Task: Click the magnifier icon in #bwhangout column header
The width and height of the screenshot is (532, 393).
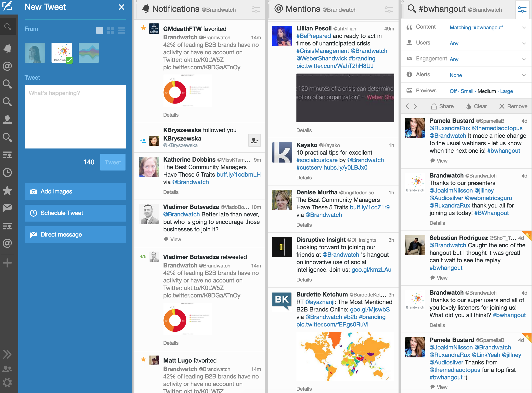Action: click(412, 9)
